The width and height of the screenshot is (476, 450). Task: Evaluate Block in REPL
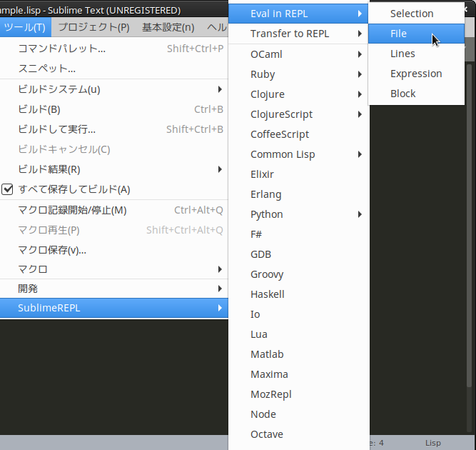pyautogui.click(x=416, y=94)
